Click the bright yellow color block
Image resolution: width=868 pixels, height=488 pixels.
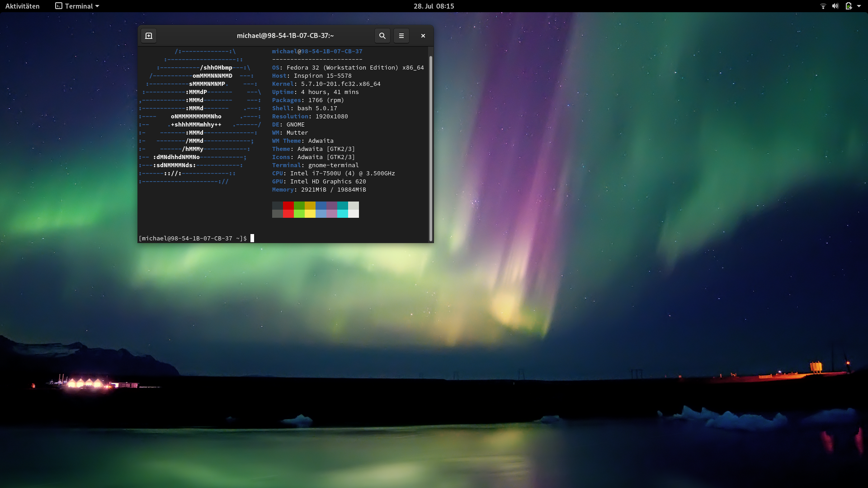(310, 214)
